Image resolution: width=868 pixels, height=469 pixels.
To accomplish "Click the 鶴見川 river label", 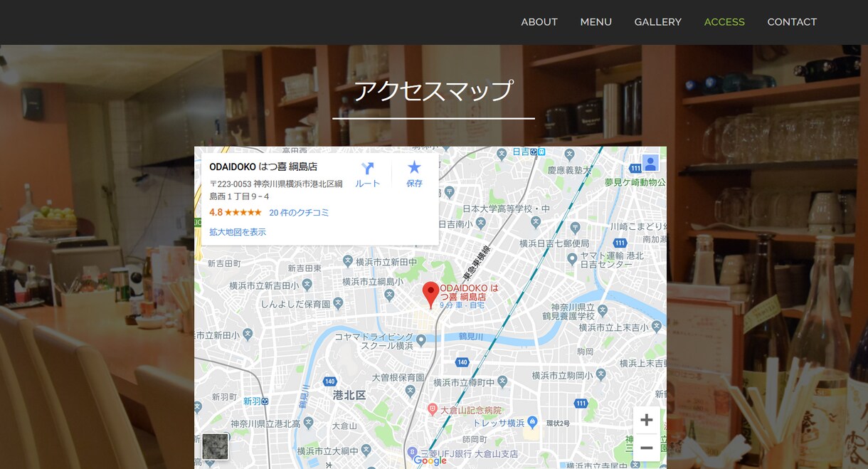I will (x=471, y=336).
